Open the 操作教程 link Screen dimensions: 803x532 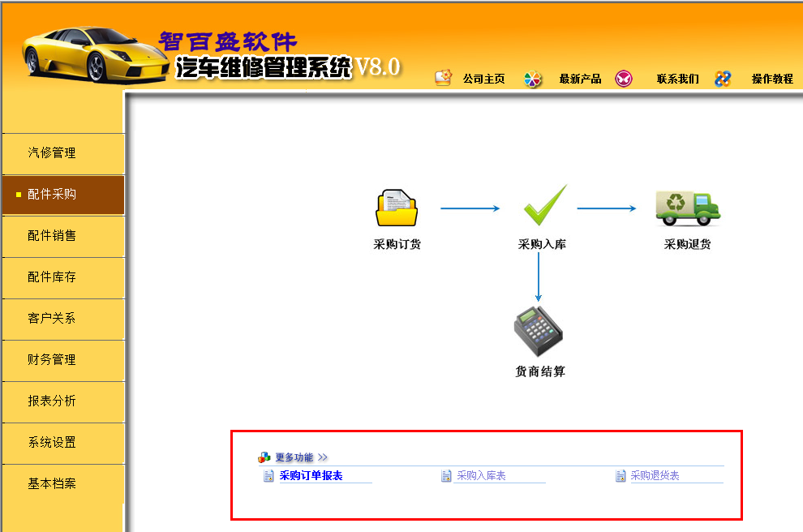point(772,79)
